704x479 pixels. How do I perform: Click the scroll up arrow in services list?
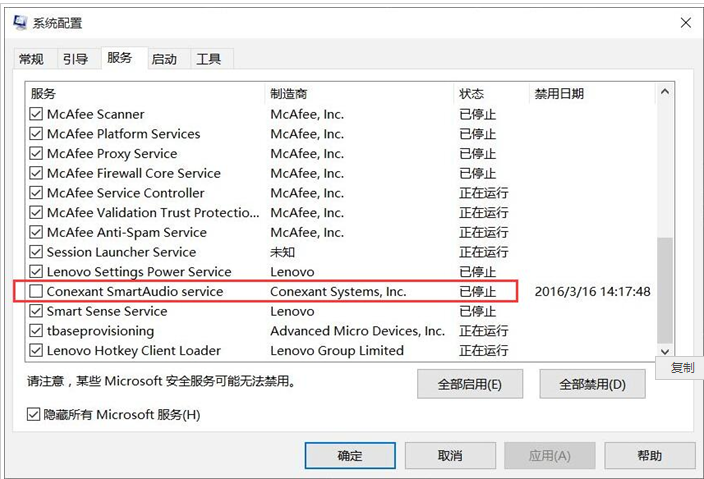click(x=665, y=93)
